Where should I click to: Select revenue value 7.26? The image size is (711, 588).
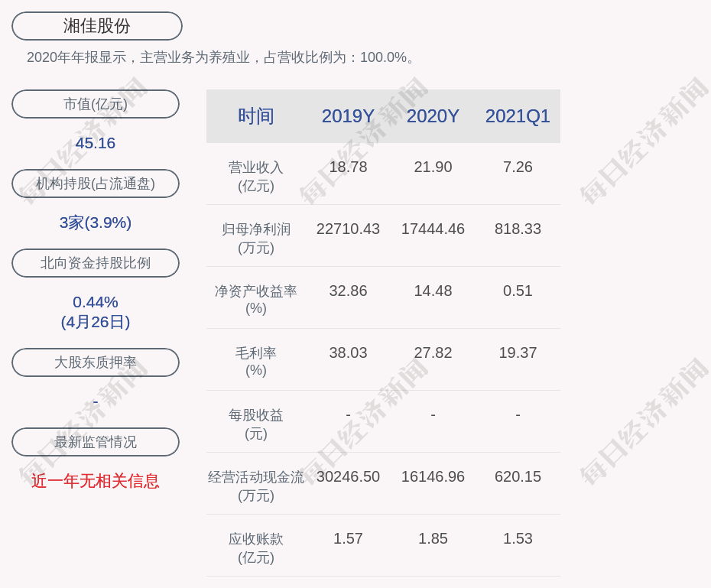click(x=518, y=167)
